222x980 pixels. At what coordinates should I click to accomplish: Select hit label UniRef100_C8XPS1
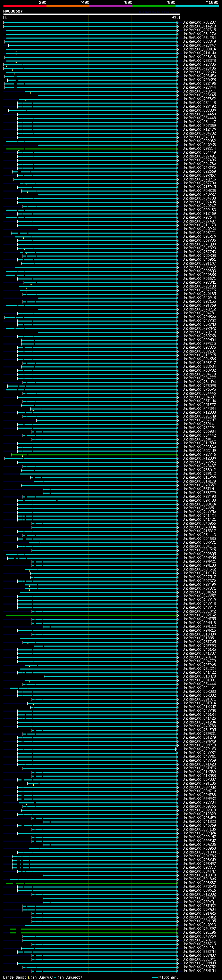(x=199, y=543)
